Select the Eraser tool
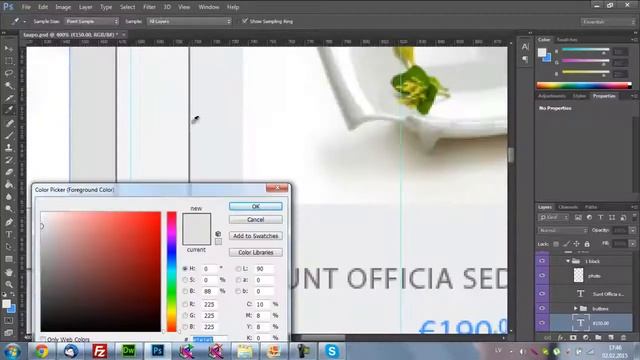This screenshot has height=360, width=640. coord(9,172)
